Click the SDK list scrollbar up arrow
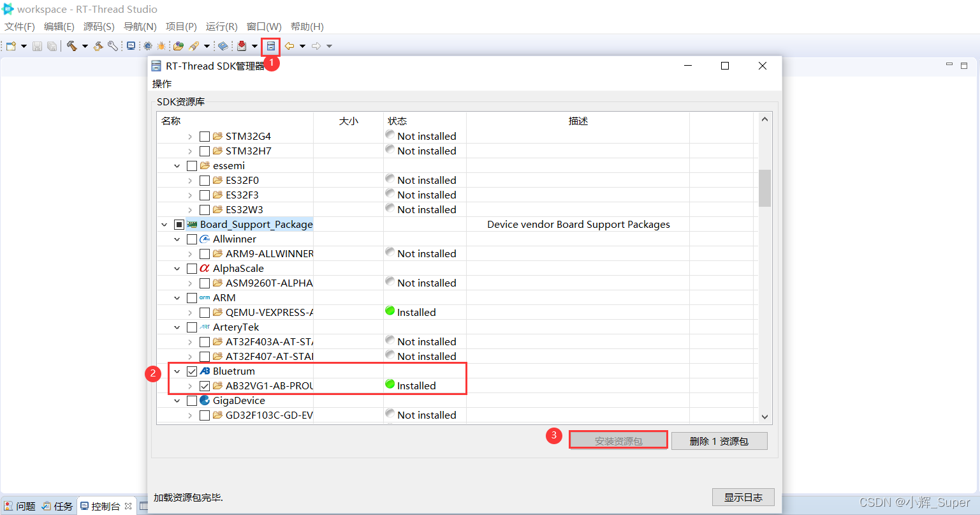The width and height of the screenshot is (980, 515). 764,119
